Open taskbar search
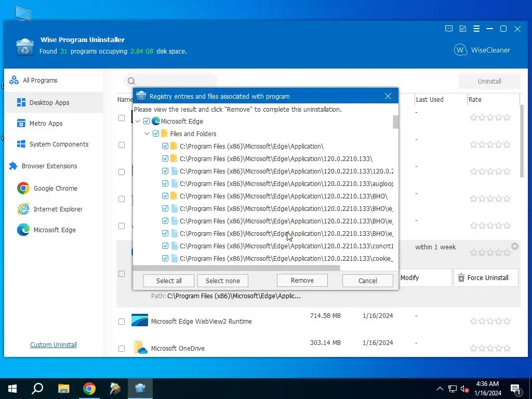This screenshot has height=399, width=532. [37, 389]
